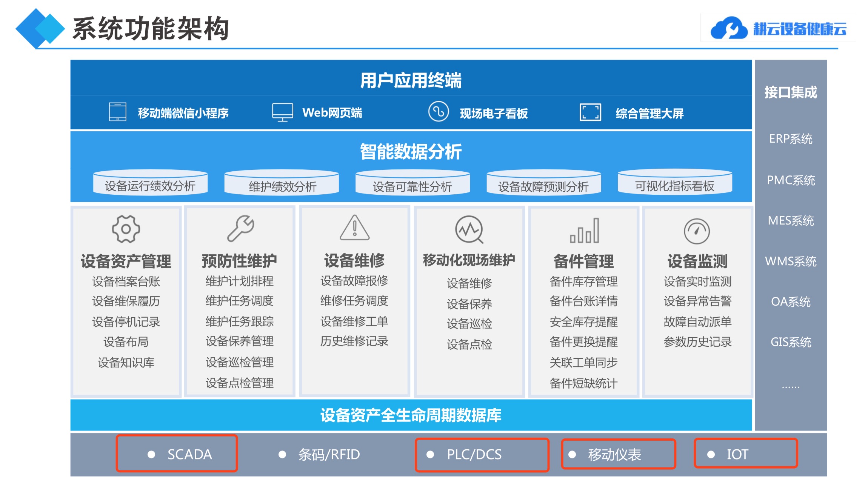Viewport: 868px width, 495px height.
Task: Click 参数历史记录 under 设备监测
Action: 697,342
